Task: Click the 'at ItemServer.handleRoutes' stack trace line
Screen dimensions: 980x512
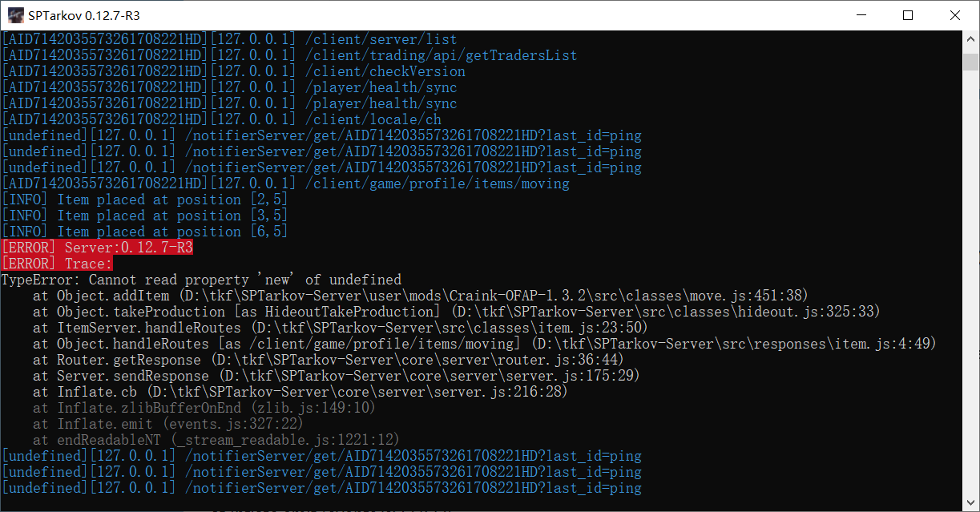Action: click(x=341, y=328)
